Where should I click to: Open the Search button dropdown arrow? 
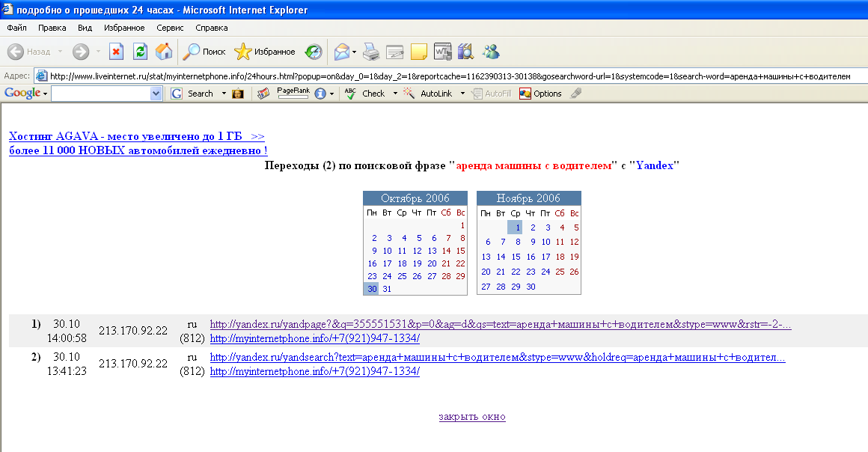224,94
